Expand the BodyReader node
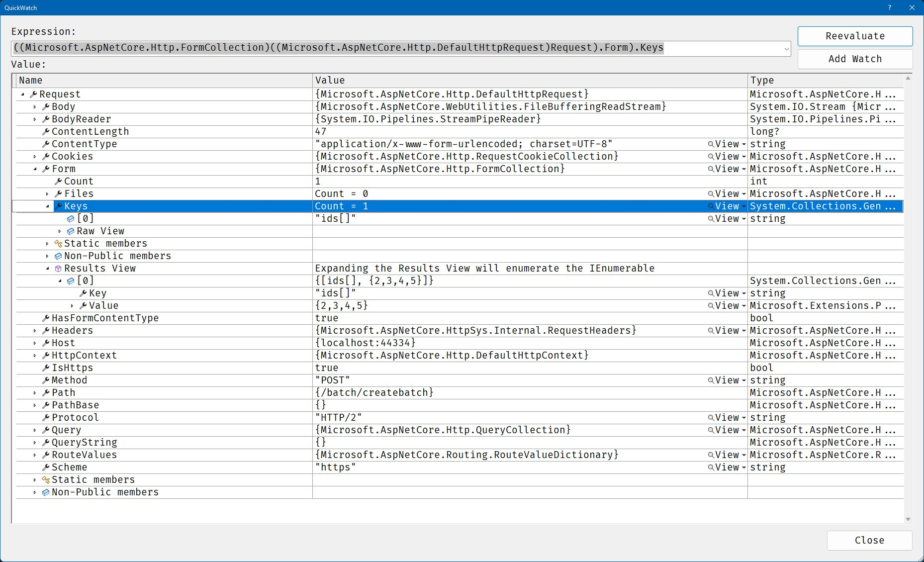This screenshot has height=562, width=924. pyautogui.click(x=35, y=119)
